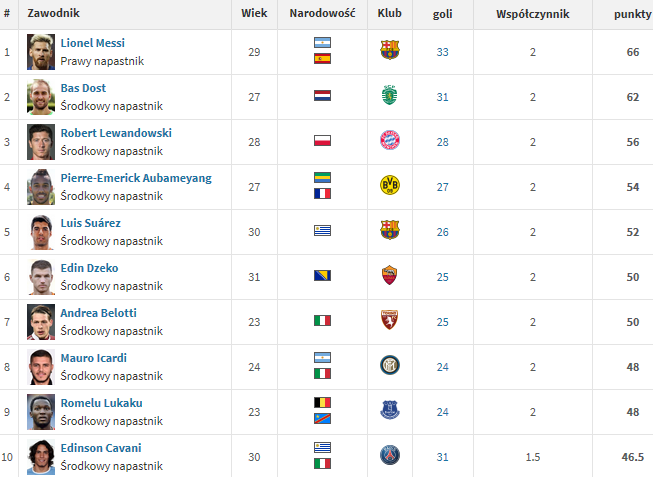Image resolution: width=653 pixels, height=477 pixels.
Task: Click the Borussia Dortmund BVB logo
Action: point(390,185)
